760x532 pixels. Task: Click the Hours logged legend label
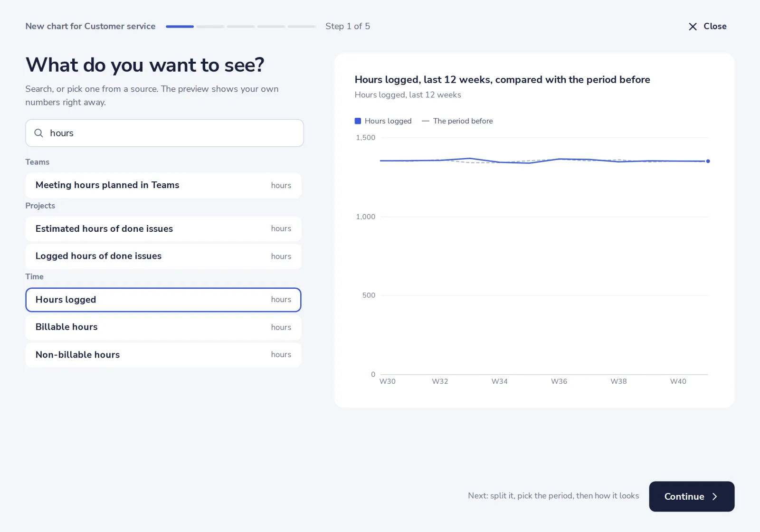388,121
